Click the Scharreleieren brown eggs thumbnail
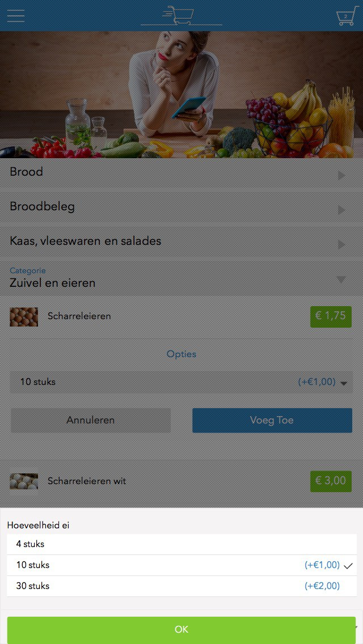This screenshot has height=644, width=363. click(24, 317)
